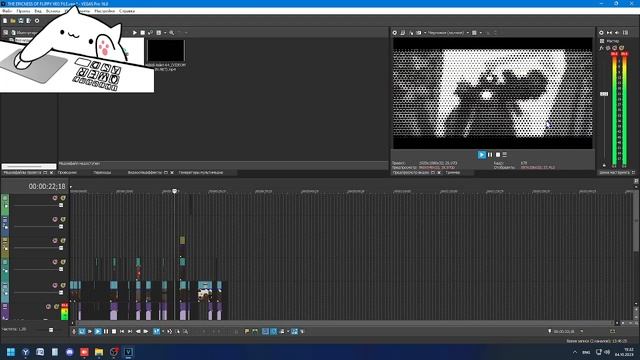Switch to Генераторы мультимедиа tab
This screenshot has height=360, width=640.
click(x=201, y=173)
